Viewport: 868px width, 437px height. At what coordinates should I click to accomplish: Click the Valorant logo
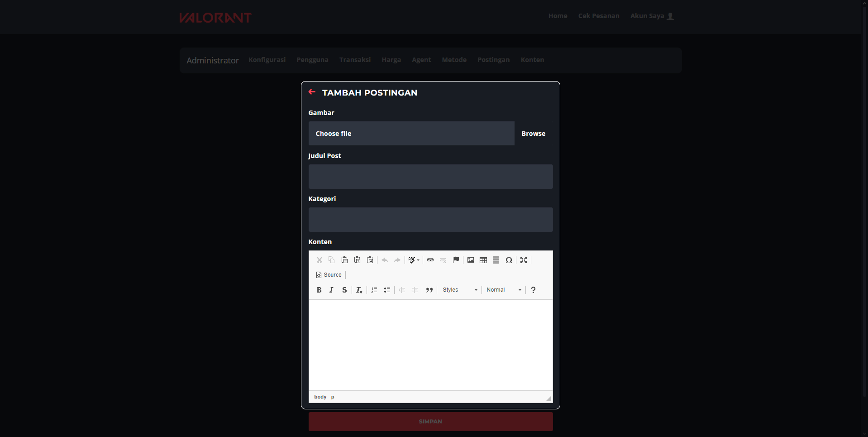click(x=215, y=18)
